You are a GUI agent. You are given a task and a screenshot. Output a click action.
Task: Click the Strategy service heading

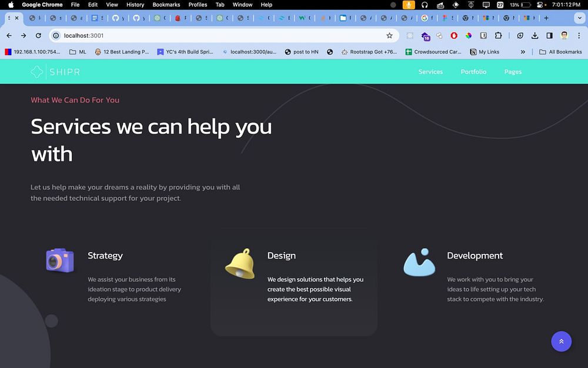click(105, 256)
